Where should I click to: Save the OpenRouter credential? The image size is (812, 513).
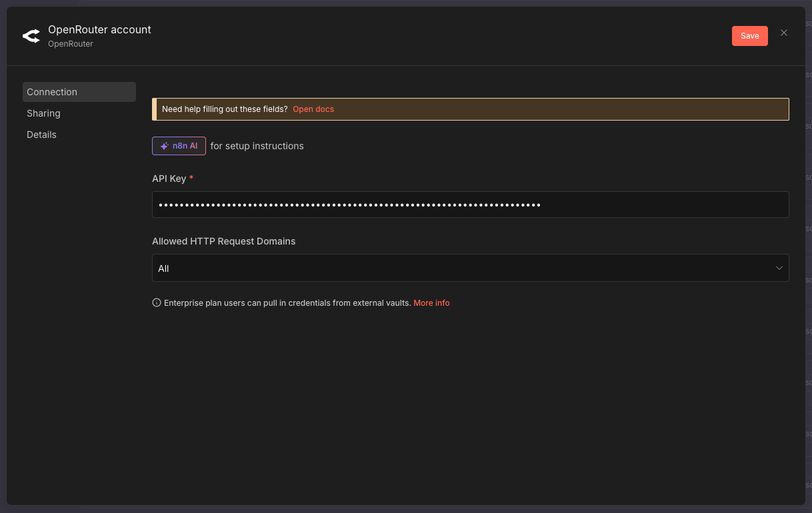(x=749, y=36)
